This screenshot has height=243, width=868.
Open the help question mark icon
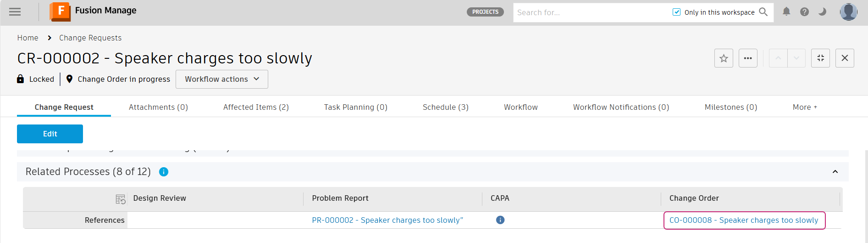tap(804, 12)
